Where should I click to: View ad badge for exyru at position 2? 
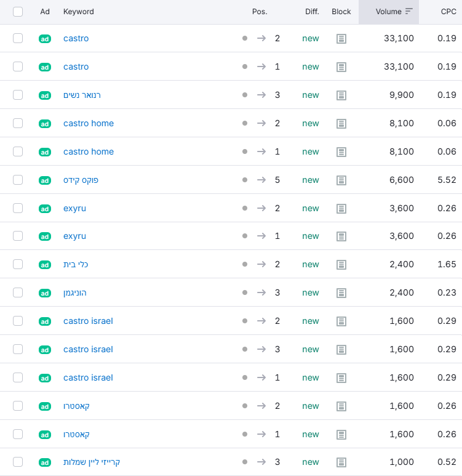click(45, 209)
